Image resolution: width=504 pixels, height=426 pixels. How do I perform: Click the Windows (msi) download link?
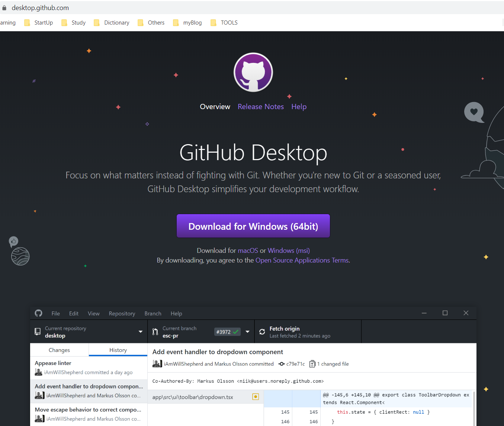289,251
